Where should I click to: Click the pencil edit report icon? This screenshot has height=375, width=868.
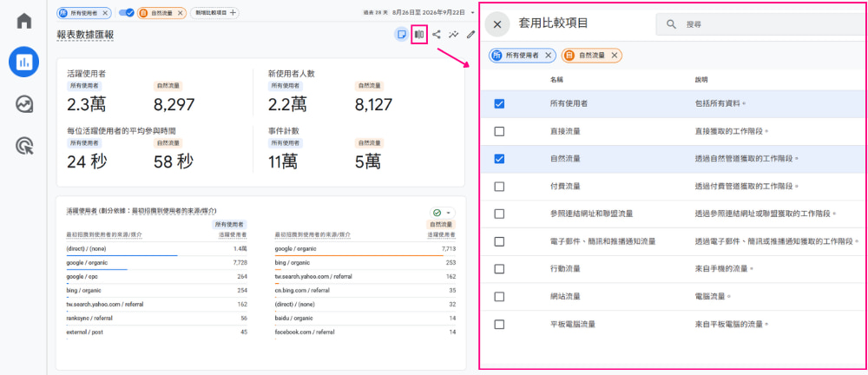pyautogui.click(x=470, y=35)
